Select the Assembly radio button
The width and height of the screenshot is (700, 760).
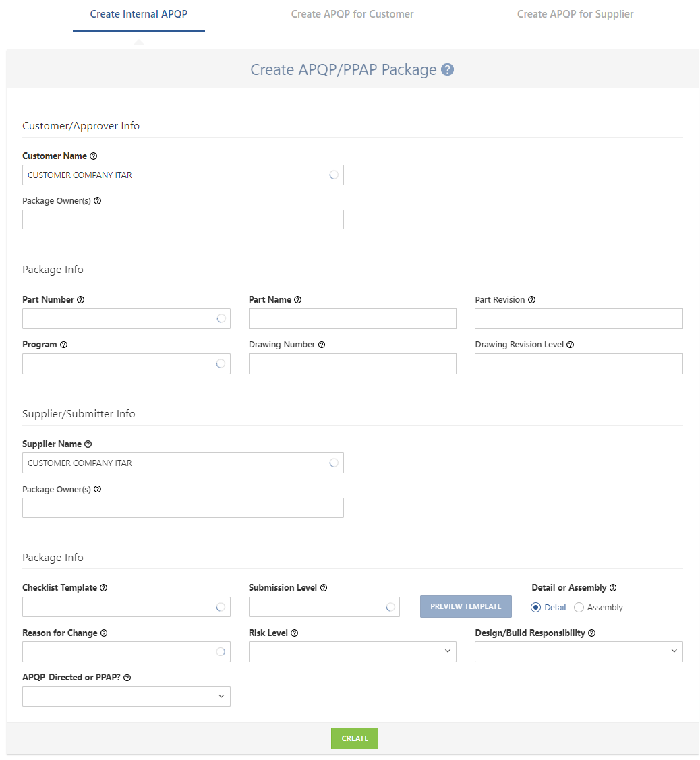click(579, 608)
